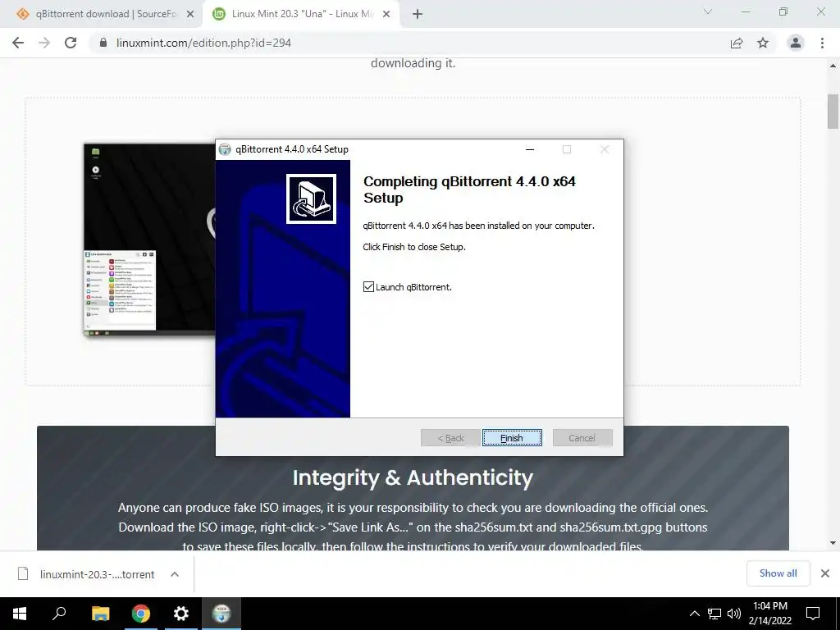The width and height of the screenshot is (840, 630).
Task: Reload the current page
Action: (71, 43)
